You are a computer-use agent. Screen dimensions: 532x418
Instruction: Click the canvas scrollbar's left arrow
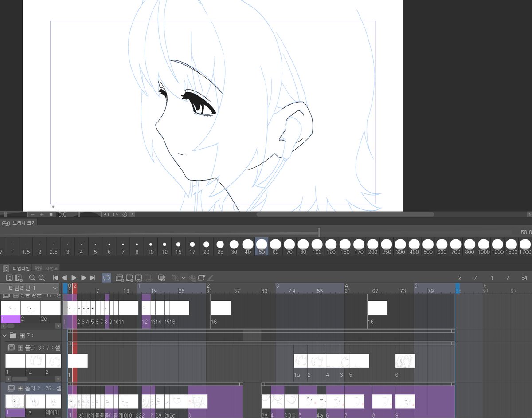(x=132, y=214)
